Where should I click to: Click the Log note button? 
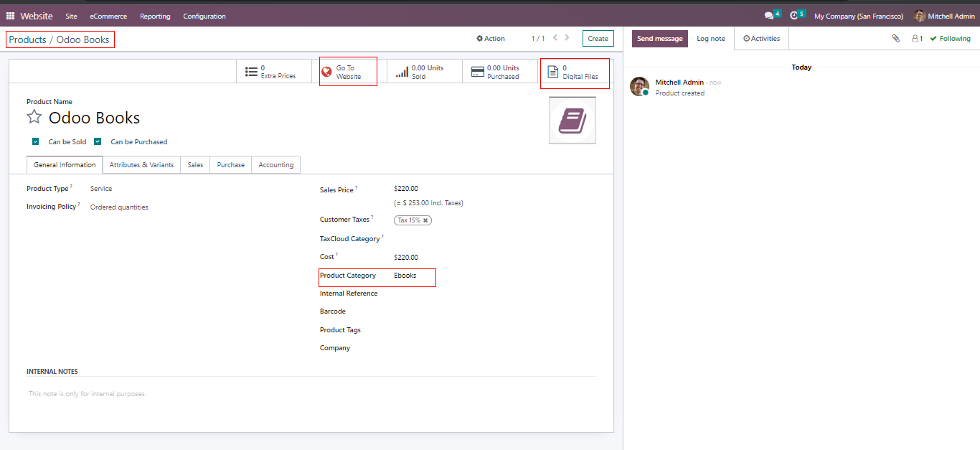point(711,39)
